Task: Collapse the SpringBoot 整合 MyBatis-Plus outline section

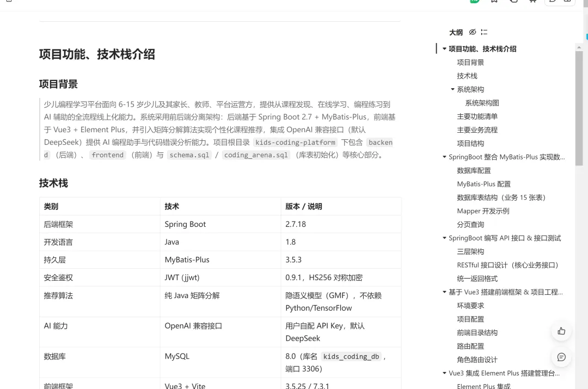Action: 444,157
